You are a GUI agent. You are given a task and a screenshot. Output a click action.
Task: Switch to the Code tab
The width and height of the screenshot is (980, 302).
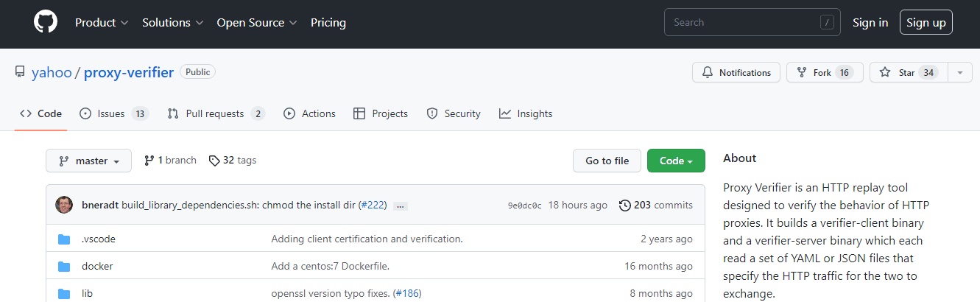[40, 113]
